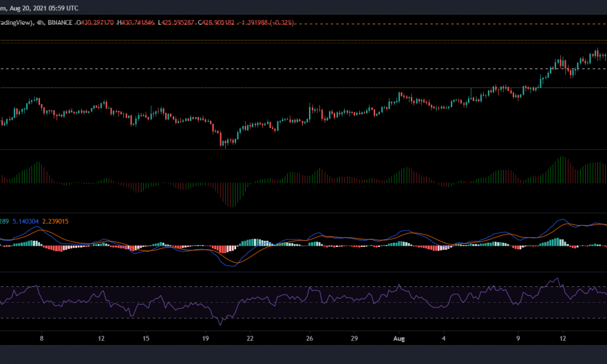Click the time axis label 4

tap(444, 339)
